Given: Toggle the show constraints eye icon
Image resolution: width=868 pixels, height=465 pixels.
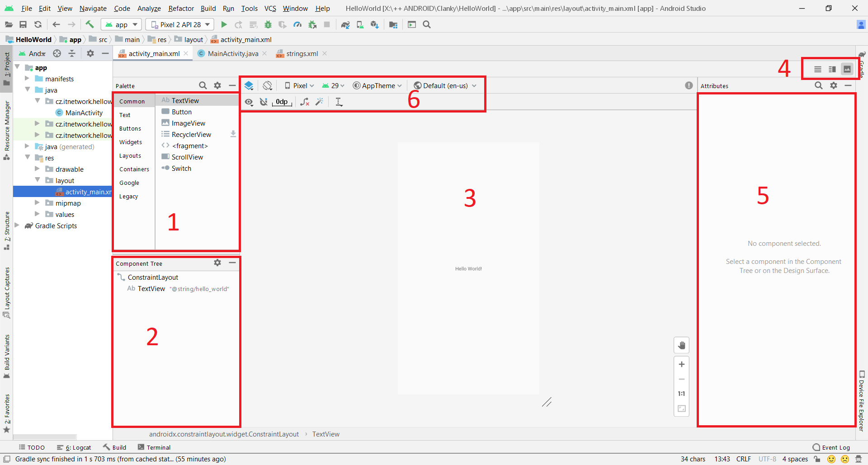Looking at the screenshot, I should (249, 102).
